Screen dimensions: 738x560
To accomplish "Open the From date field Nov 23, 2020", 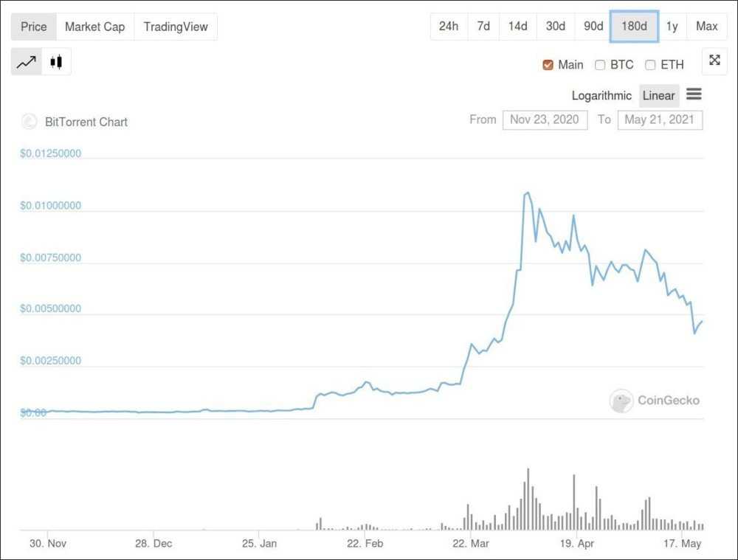I will click(x=545, y=120).
